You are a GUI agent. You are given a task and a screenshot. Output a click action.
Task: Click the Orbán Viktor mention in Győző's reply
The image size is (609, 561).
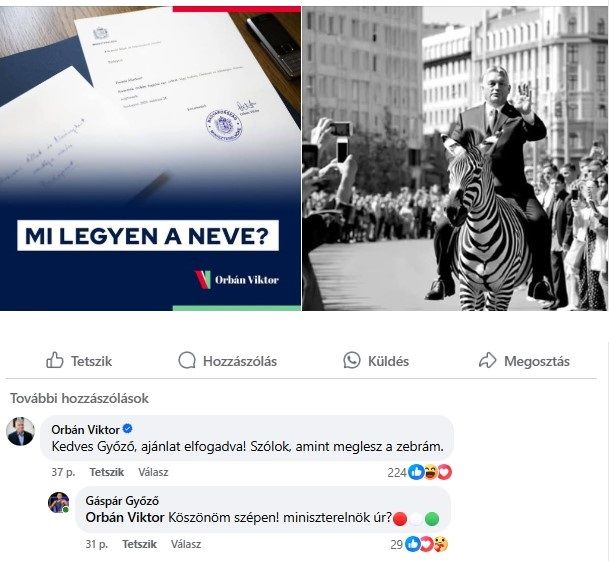pos(125,517)
